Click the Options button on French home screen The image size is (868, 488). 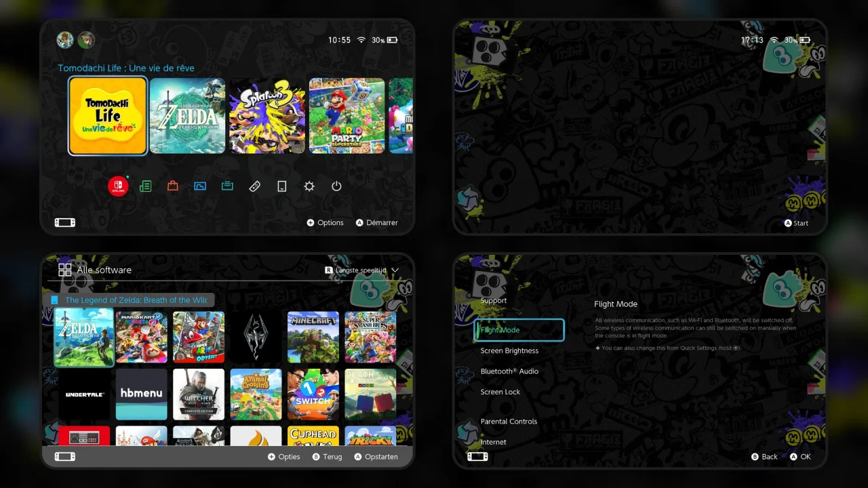pyautogui.click(x=325, y=222)
